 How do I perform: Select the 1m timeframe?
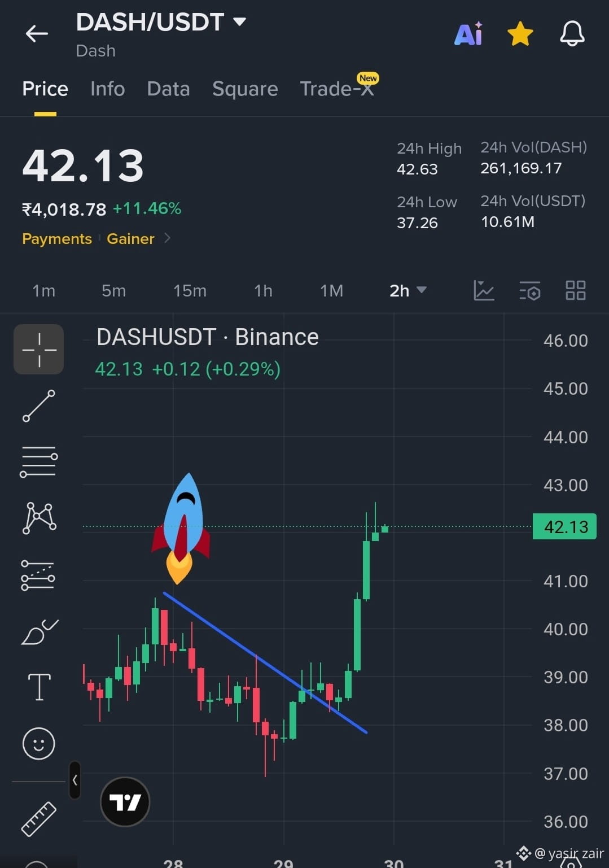coord(44,290)
